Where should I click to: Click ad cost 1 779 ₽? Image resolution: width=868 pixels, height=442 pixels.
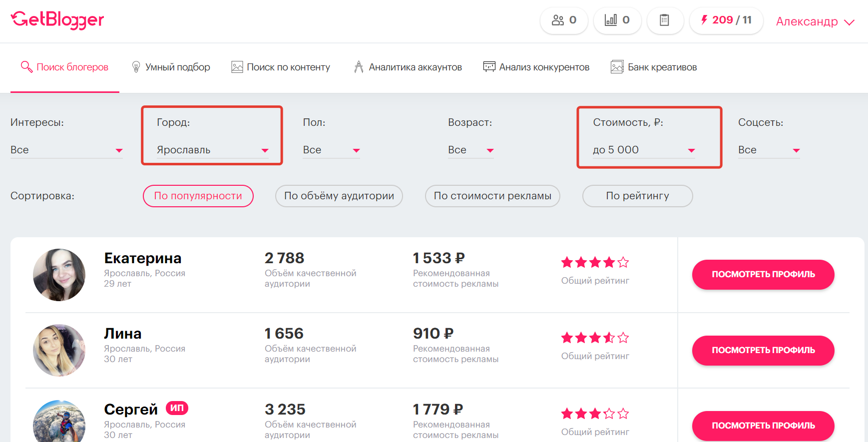click(438, 410)
